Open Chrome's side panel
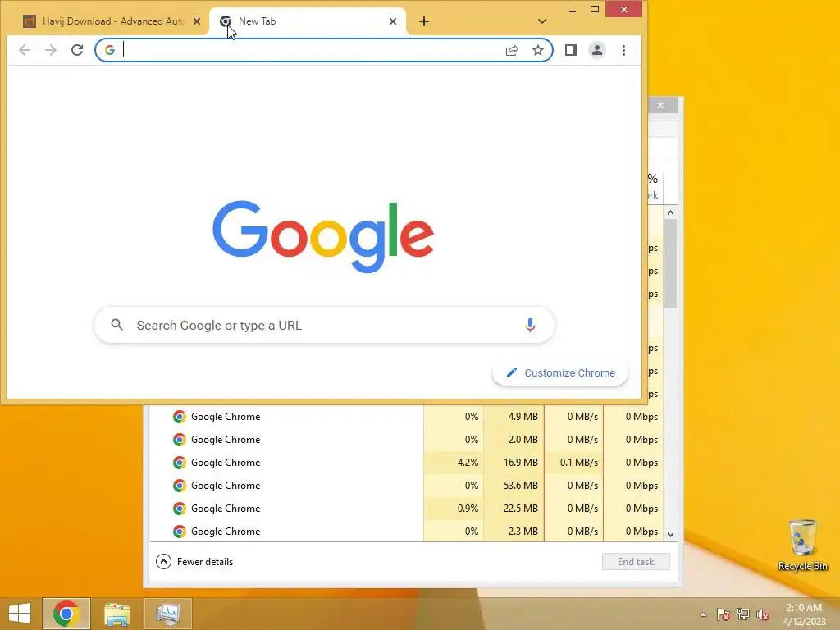Viewport: 840px width, 630px height. tap(571, 50)
